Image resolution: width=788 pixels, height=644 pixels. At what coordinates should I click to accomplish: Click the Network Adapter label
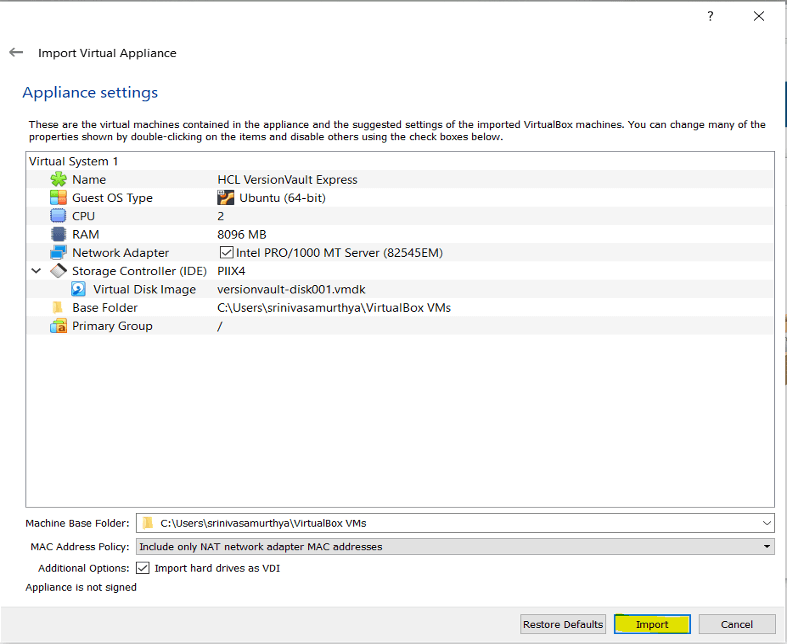tap(120, 252)
